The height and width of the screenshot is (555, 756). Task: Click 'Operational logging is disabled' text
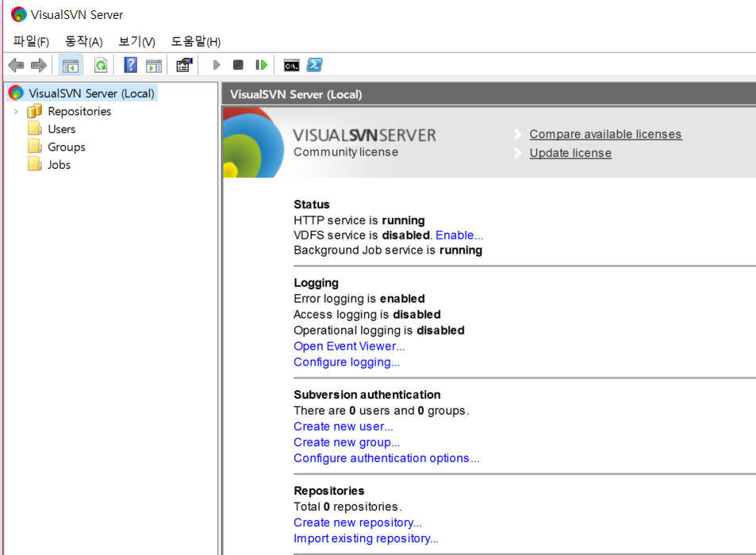coord(379,331)
